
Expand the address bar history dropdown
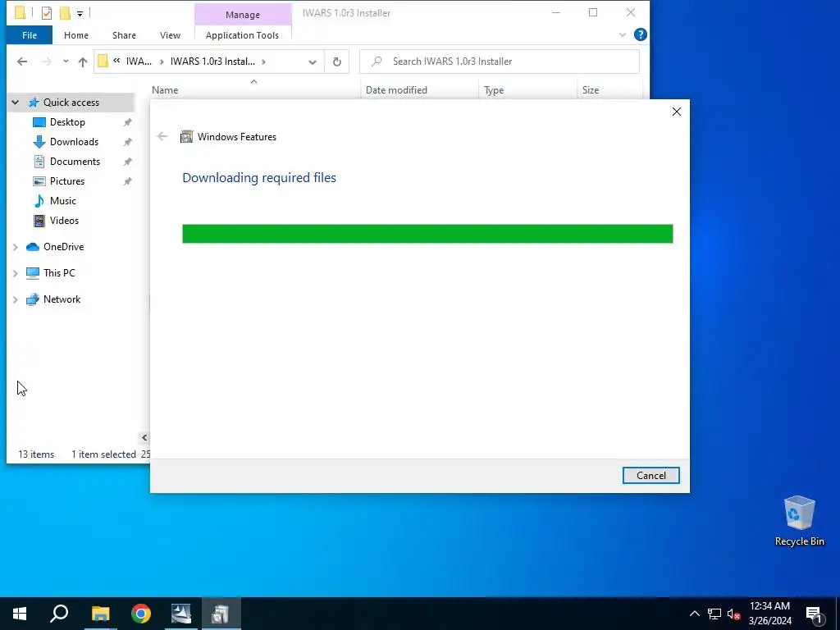click(313, 62)
